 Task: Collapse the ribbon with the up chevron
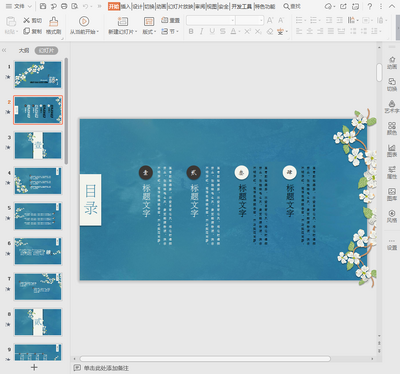point(392,6)
